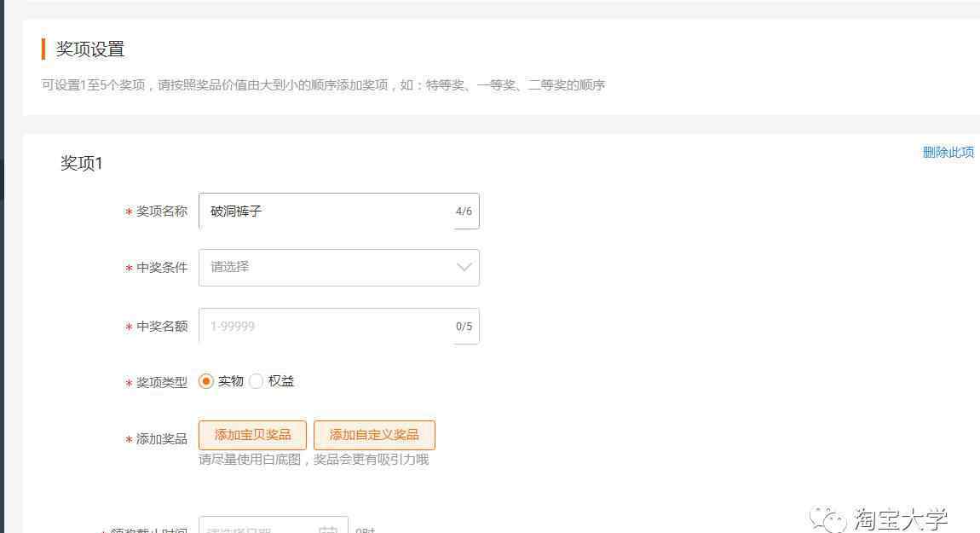Focus the 奖项名称 field containing 破洞裤子
The image size is (980, 533).
324,211
